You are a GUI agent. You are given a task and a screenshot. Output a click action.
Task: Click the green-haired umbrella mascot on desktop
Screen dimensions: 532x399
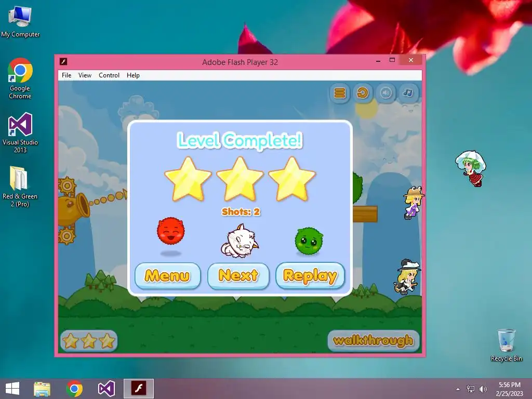coord(471,168)
